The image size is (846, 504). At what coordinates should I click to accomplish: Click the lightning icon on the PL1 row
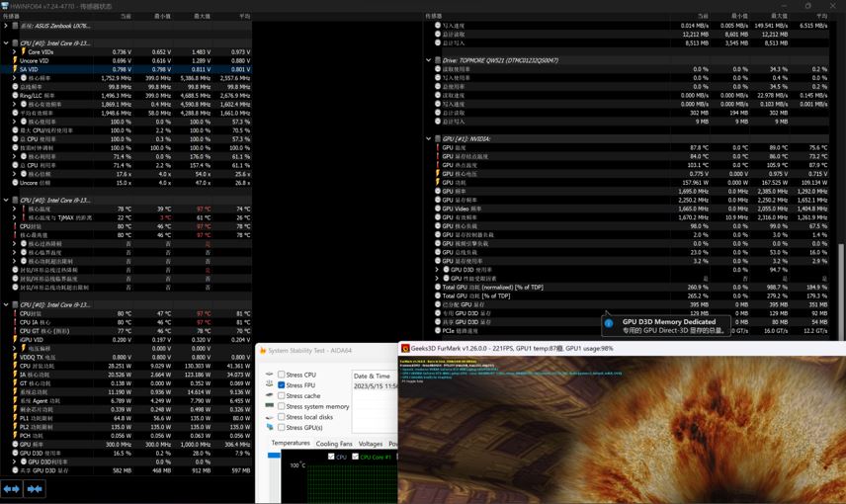point(15,418)
